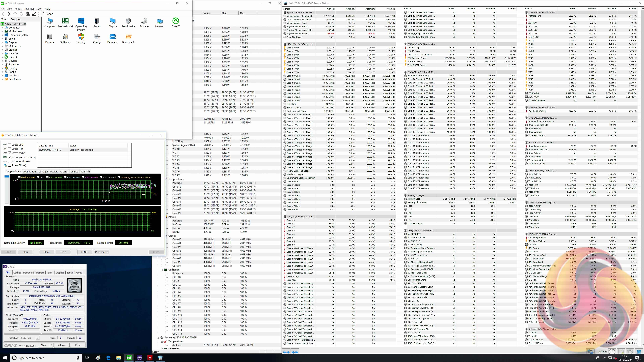Image resolution: width=644 pixels, height=362 pixels.
Task: Open the Favorites menu in AIDA64
Action: coord(29,9)
